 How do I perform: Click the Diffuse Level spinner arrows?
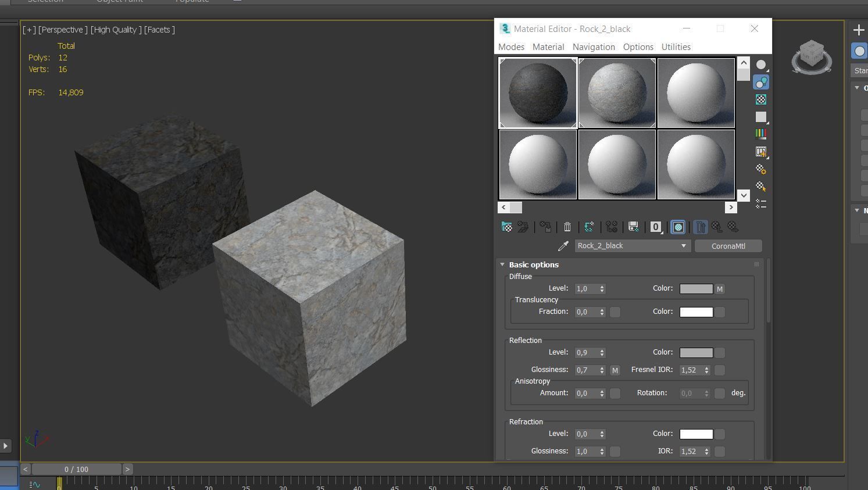tap(602, 289)
